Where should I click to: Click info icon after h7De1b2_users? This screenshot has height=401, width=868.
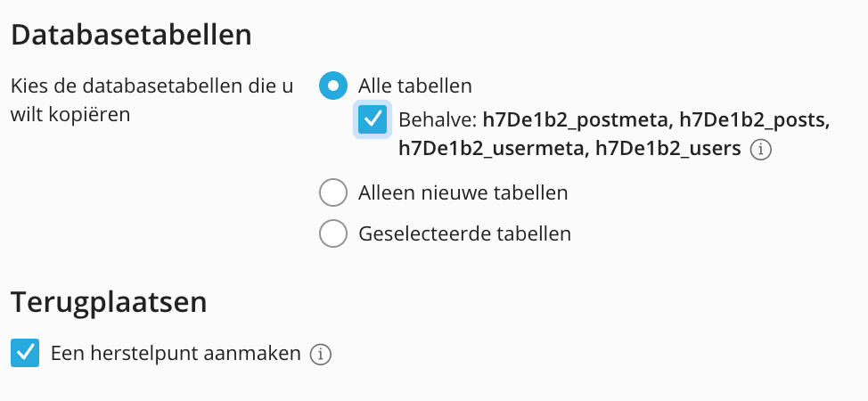760,151
